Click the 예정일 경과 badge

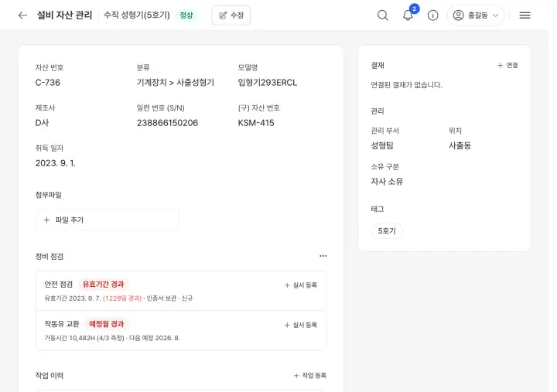(x=106, y=324)
